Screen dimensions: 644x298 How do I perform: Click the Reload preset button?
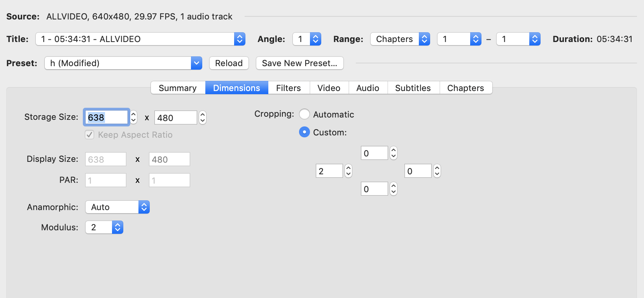(229, 63)
